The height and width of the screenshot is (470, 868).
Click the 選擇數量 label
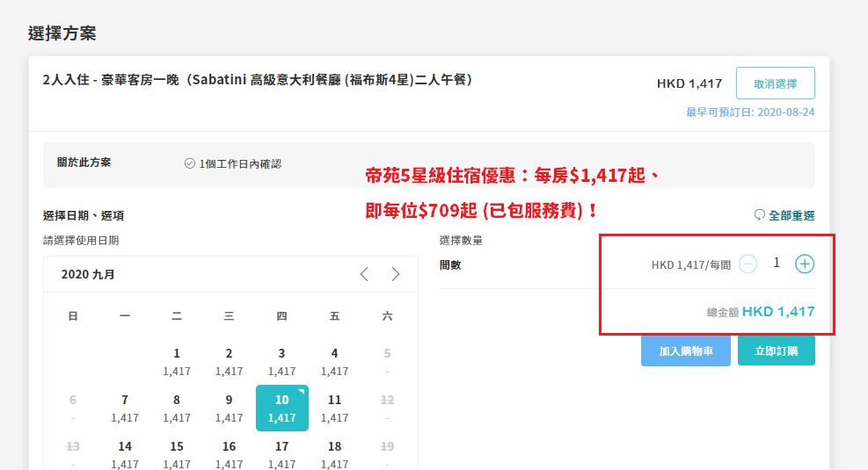coord(461,241)
